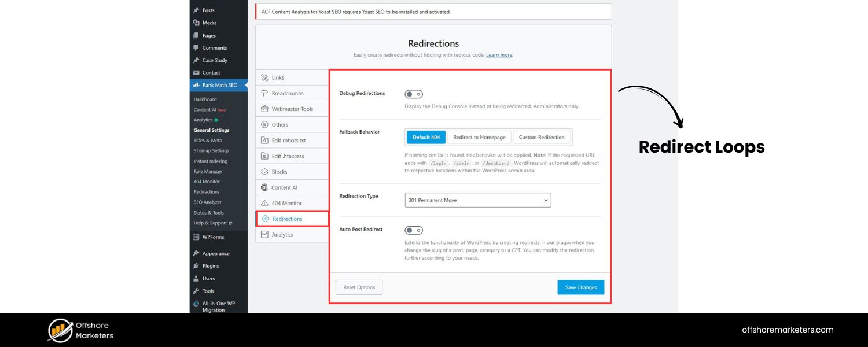
Task: Click the 404 Monitor warning triangle icon
Action: pos(264,204)
